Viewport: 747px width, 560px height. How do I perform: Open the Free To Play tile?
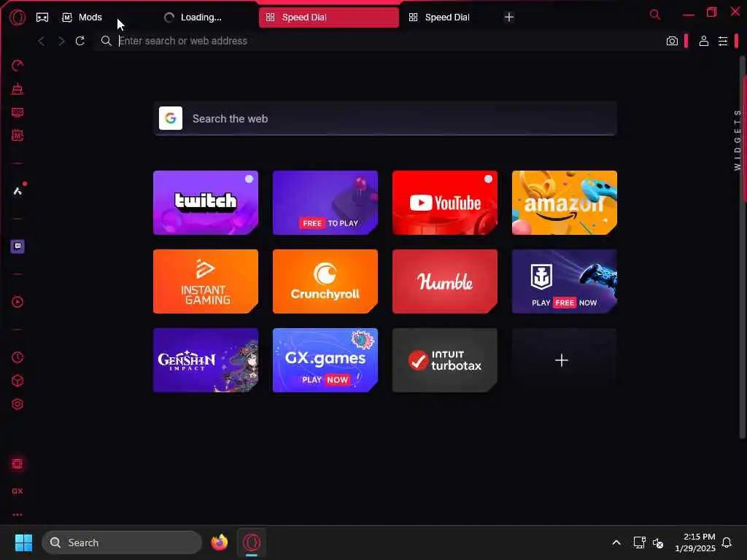325,203
